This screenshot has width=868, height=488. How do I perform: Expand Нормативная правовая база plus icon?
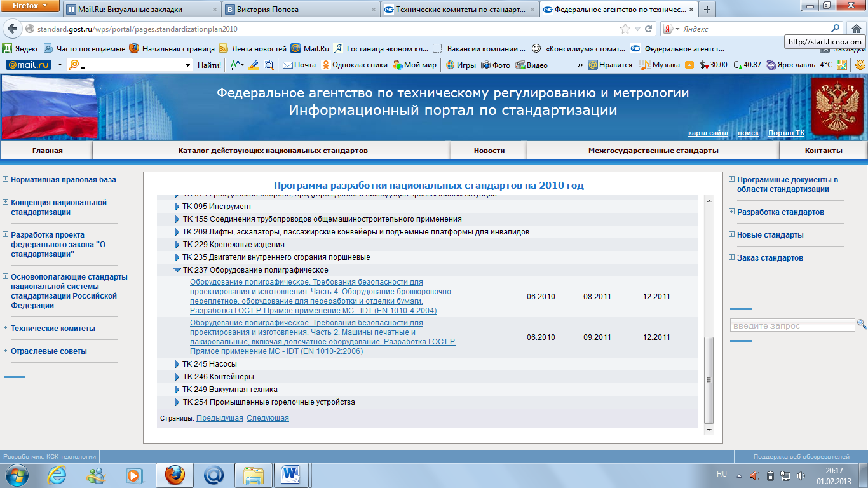tap(6, 179)
